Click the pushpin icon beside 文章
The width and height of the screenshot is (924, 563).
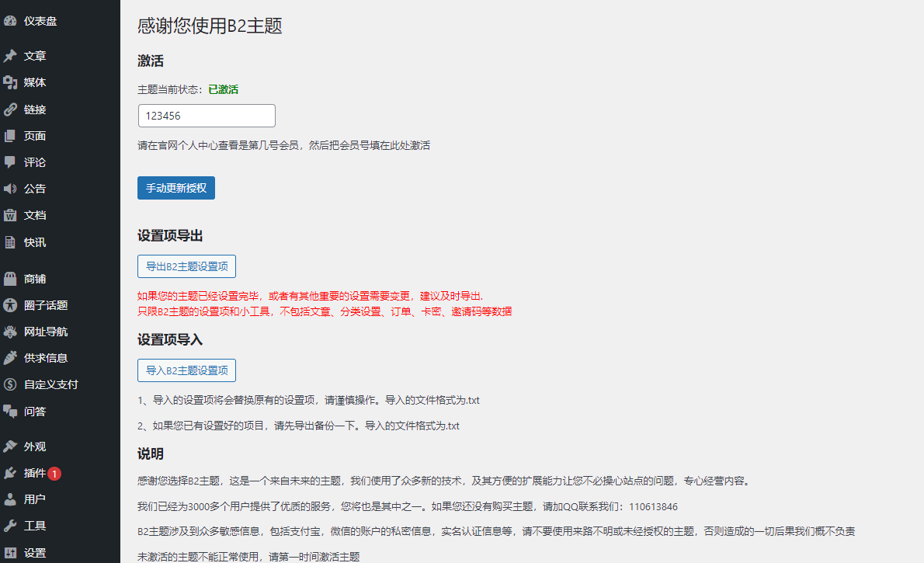click(10, 56)
